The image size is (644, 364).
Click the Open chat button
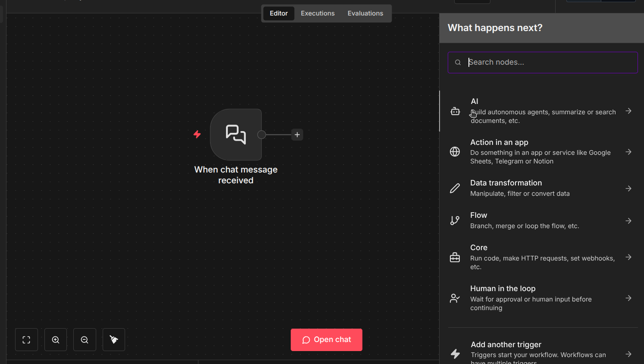tap(326, 339)
